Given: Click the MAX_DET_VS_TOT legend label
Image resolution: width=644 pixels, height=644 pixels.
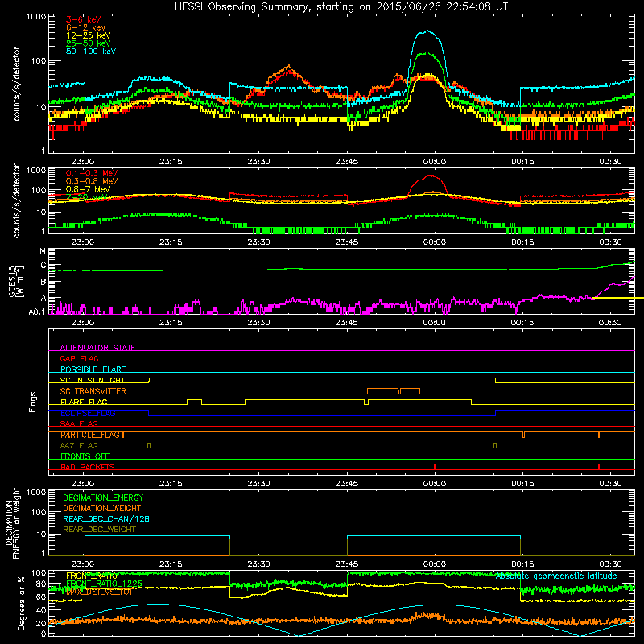Looking at the screenshot, I should (98, 592).
